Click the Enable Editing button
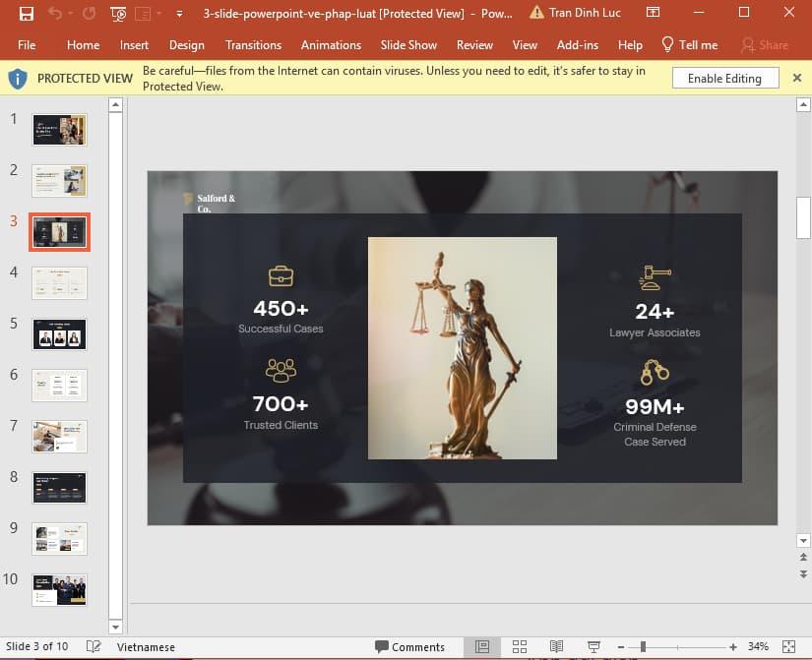The image size is (812, 660). coord(724,78)
